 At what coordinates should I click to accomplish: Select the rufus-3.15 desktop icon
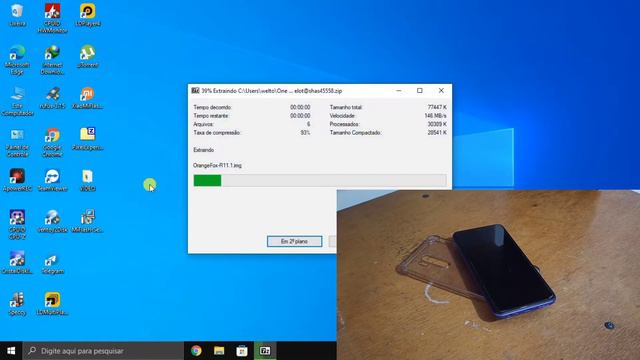[52, 98]
